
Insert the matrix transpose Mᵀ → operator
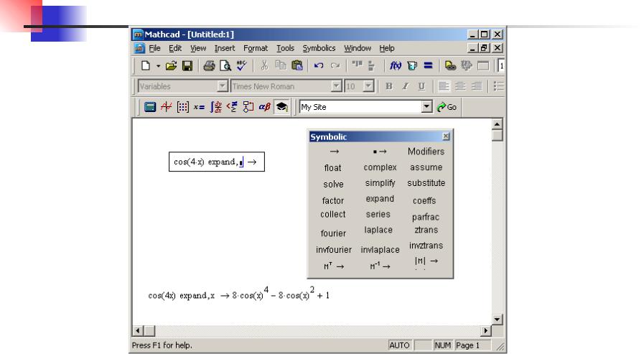(x=334, y=266)
